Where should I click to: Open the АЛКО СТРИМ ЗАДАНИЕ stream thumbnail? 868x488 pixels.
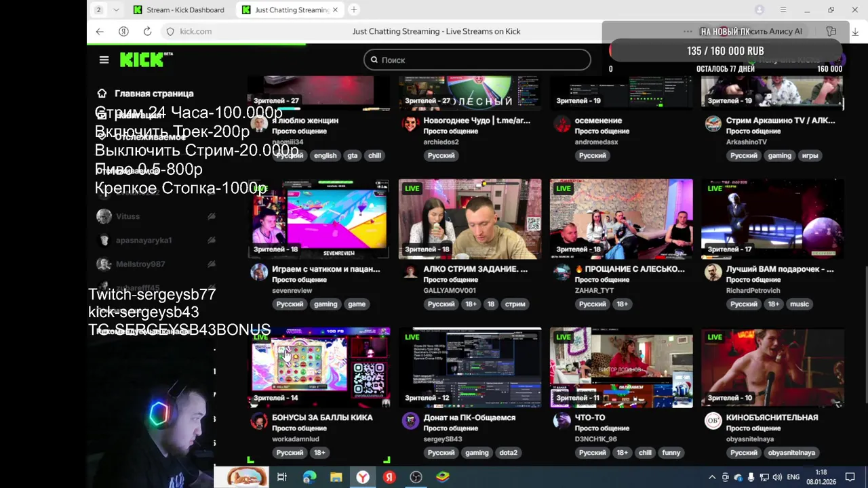pos(470,219)
